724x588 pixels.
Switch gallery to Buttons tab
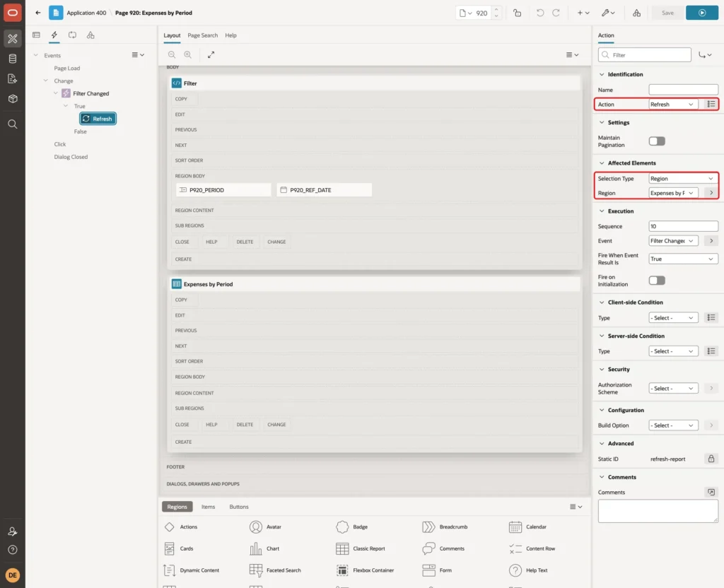coord(239,507)
